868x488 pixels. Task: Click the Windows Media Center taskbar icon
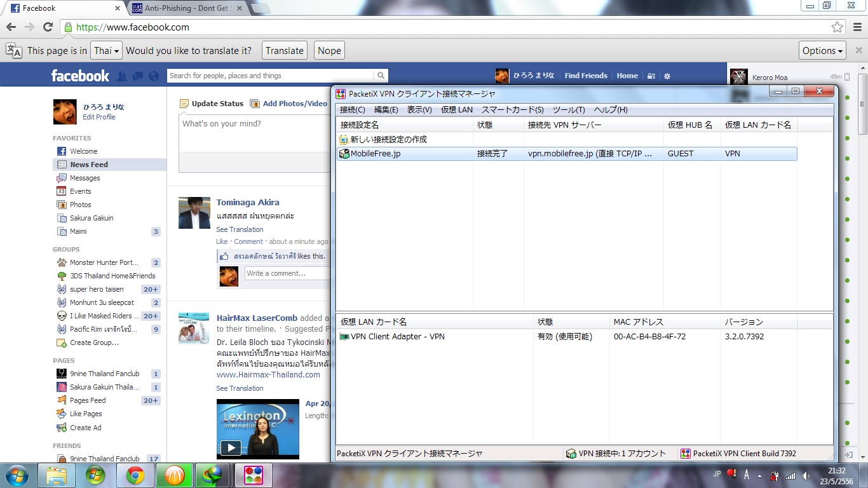(x=95, y=475)
